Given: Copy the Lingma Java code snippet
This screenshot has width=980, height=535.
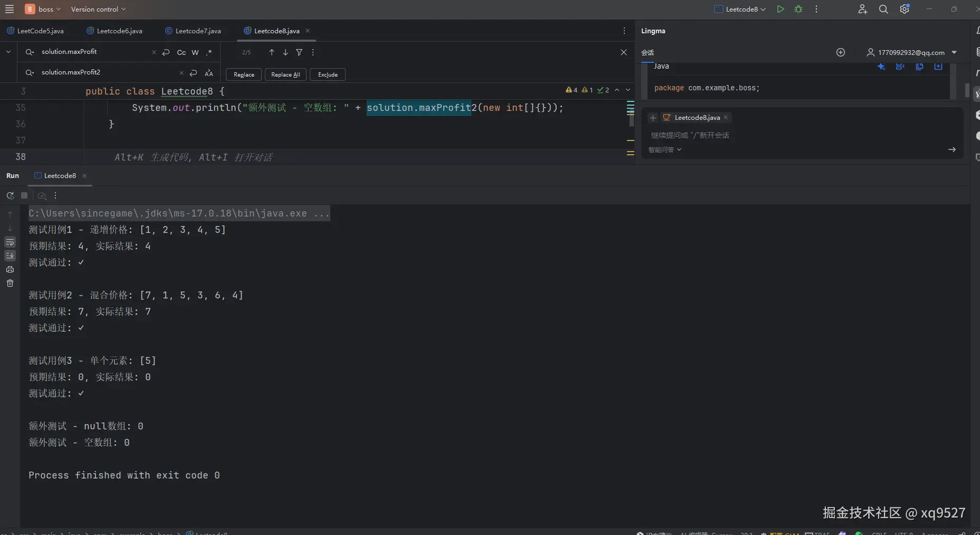Looking at the screenshot, I should point(919,67).
